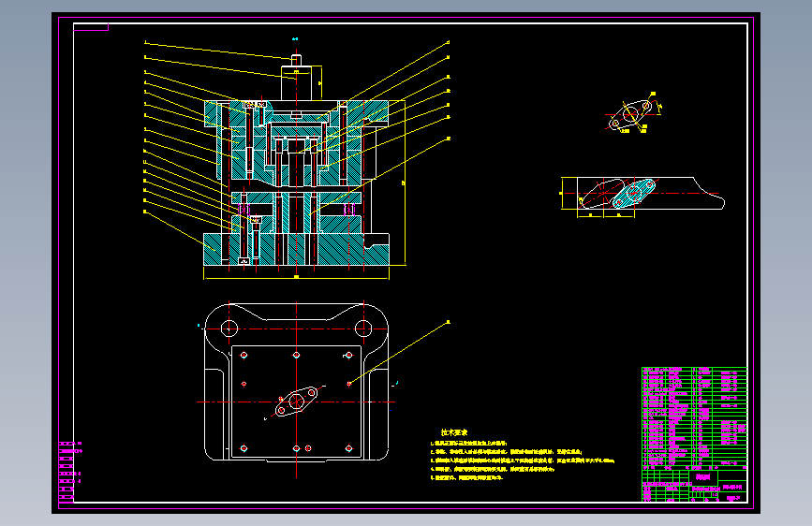Select the small magenta box at frame's top-left

pyautogui.click(x=91, y=27)
